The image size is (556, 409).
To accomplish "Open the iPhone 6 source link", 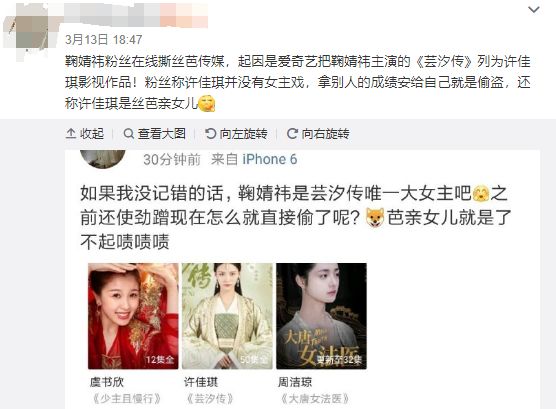I will tap(269, 159).
